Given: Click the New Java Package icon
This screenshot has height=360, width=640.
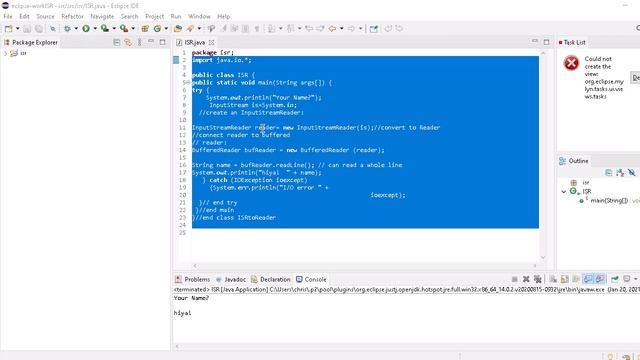Looking at the screenshot, I should point(145,29).
